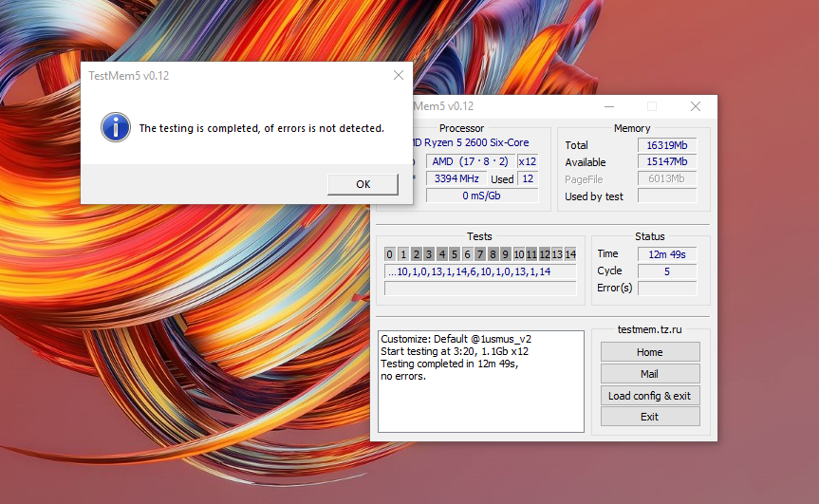Click the Mail button
The width and height of the screenshot is (819, 504).
click(650, 374)
